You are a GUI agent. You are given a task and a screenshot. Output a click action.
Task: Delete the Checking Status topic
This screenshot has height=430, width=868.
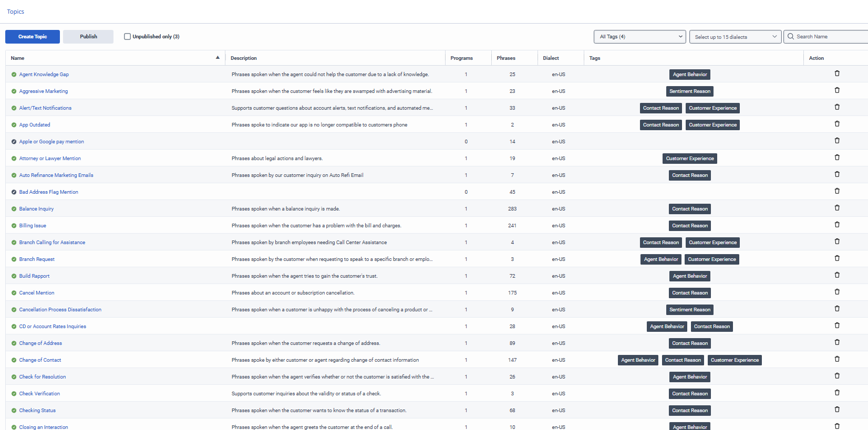pyautogui.click(x=837, y=410)
